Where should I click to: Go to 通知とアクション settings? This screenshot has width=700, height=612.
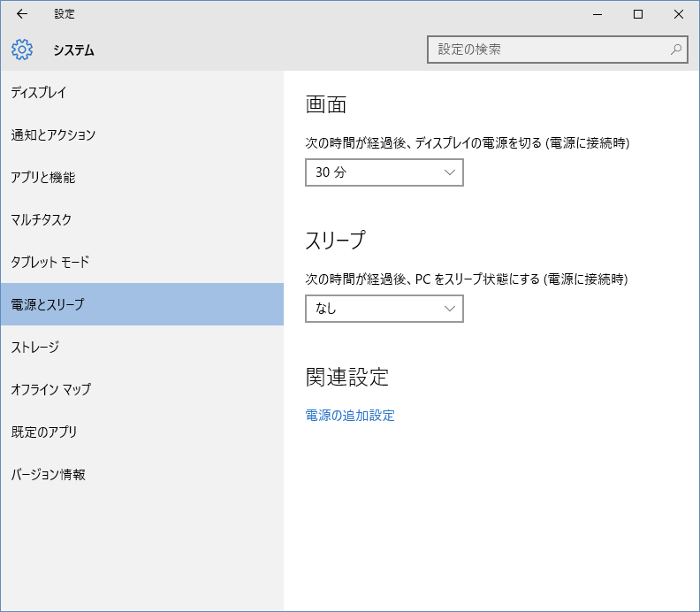pos(53,135)
